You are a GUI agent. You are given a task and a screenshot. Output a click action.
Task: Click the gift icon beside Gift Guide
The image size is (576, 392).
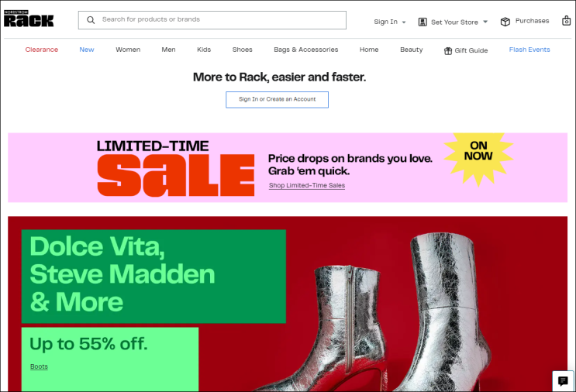pos(448,50)
